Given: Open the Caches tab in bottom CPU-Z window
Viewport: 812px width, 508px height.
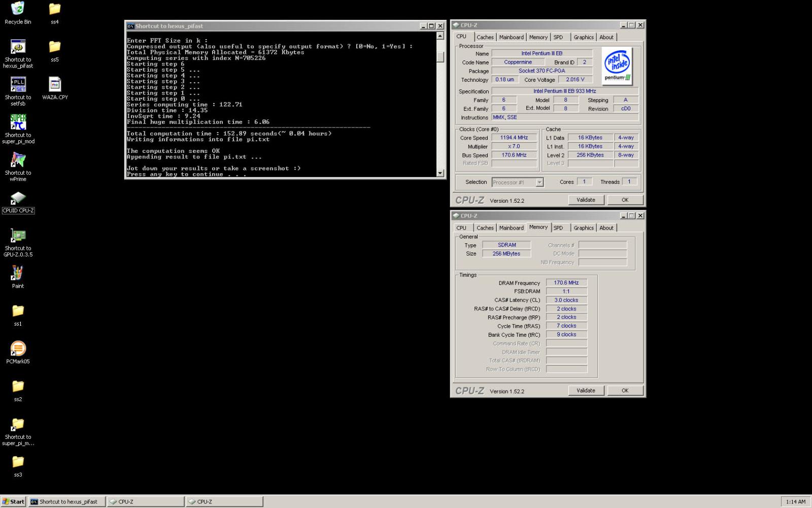Looking at the screenshot, I should click(485, 228).
